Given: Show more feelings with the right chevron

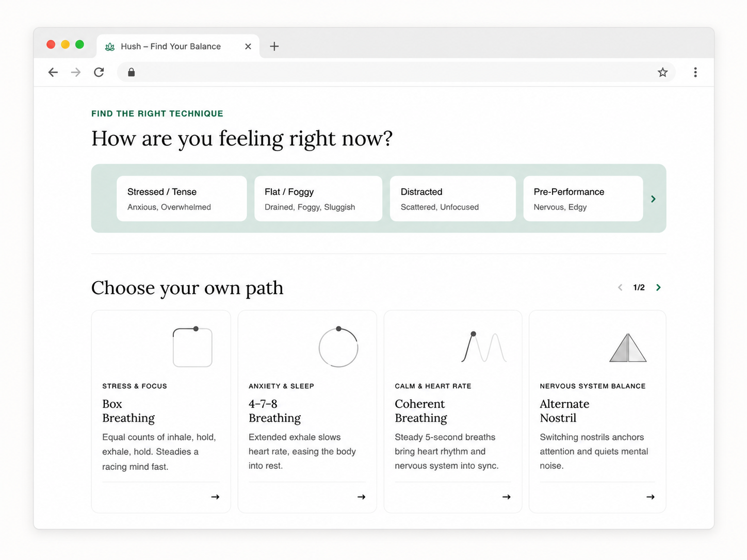Looking at the screenshot, I should point(654,199).
